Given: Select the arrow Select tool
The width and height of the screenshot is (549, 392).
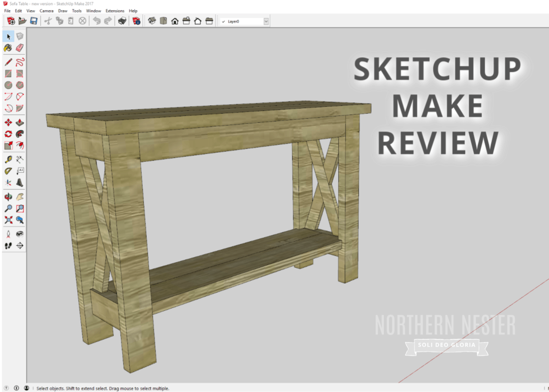Looking at the screenshot, I should (8, 36).
